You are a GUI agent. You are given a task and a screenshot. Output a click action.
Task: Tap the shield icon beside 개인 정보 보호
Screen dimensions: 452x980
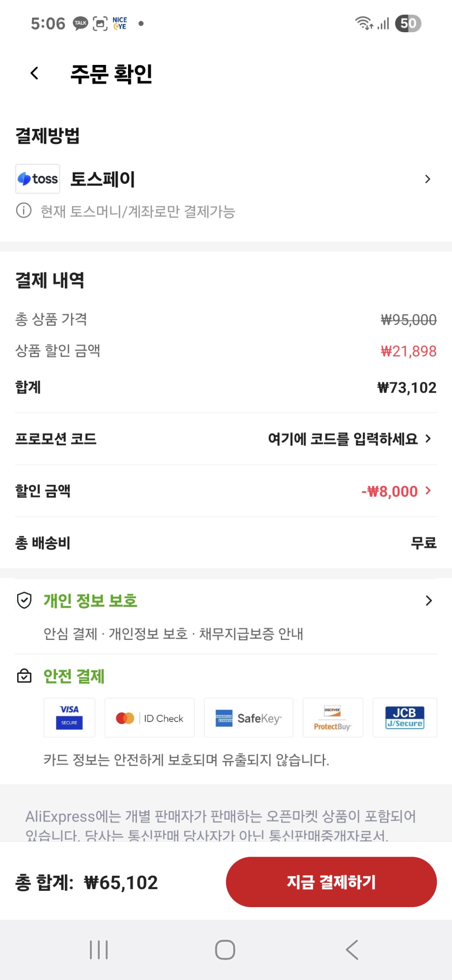[24, 600]
